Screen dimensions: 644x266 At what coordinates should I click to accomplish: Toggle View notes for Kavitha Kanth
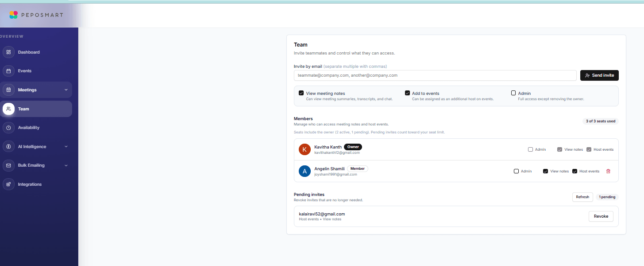click(559, 149)
